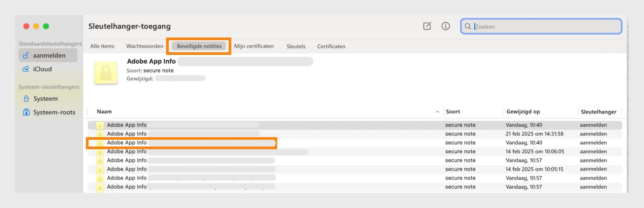This screenshot has width=644, height=208.
Task: Select the aanmelden keychain in sidebar
Action: coord(48,55)
